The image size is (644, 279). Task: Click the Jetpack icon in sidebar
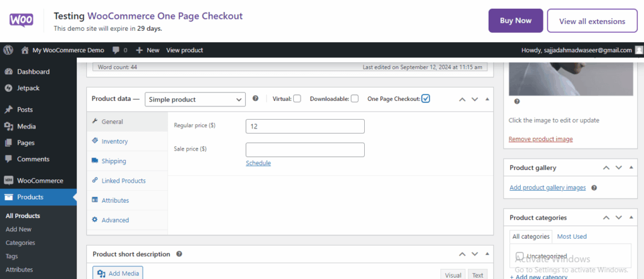click(x=9, y=88)
